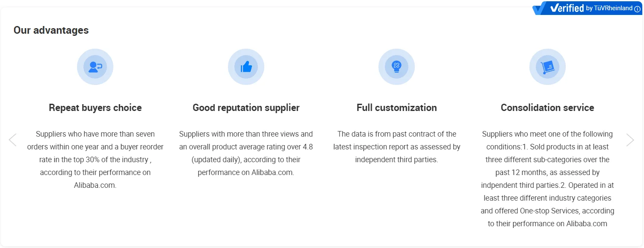Image resolution: width=644 pixels, height=248 pixels.
Task: Click the latest inspection report description
Action: [396, 147]
